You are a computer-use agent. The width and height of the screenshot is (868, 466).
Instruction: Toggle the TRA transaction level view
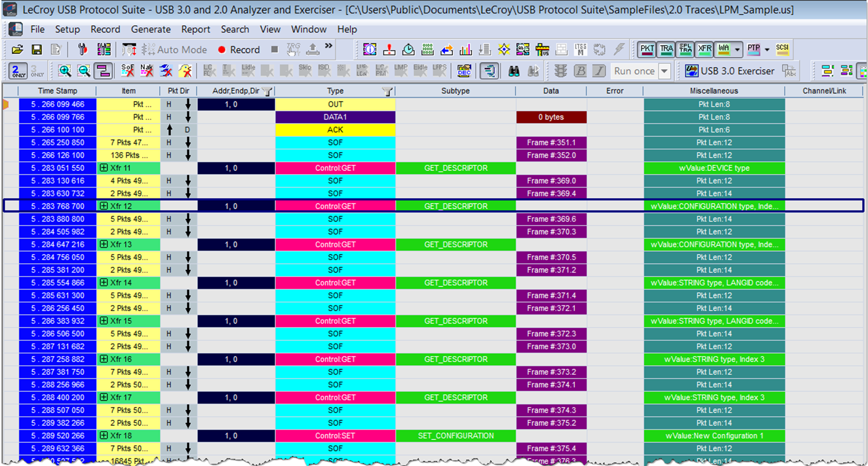[x=666, y=49]
